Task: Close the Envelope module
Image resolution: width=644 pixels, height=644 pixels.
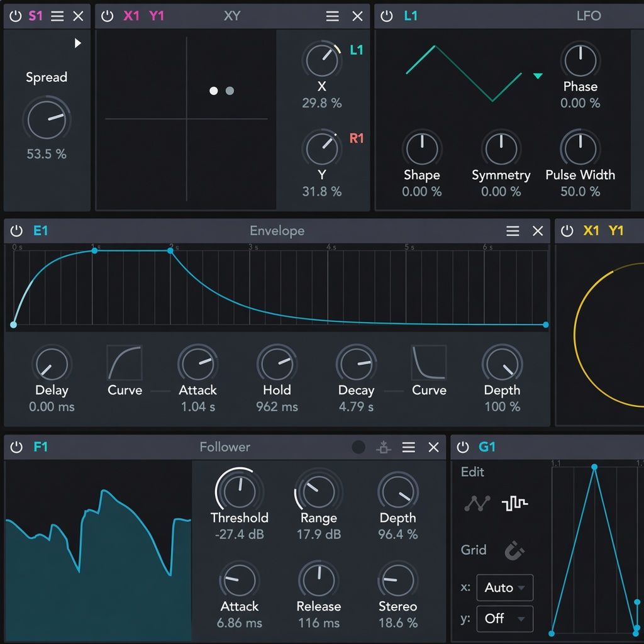Action: [538, 231]
